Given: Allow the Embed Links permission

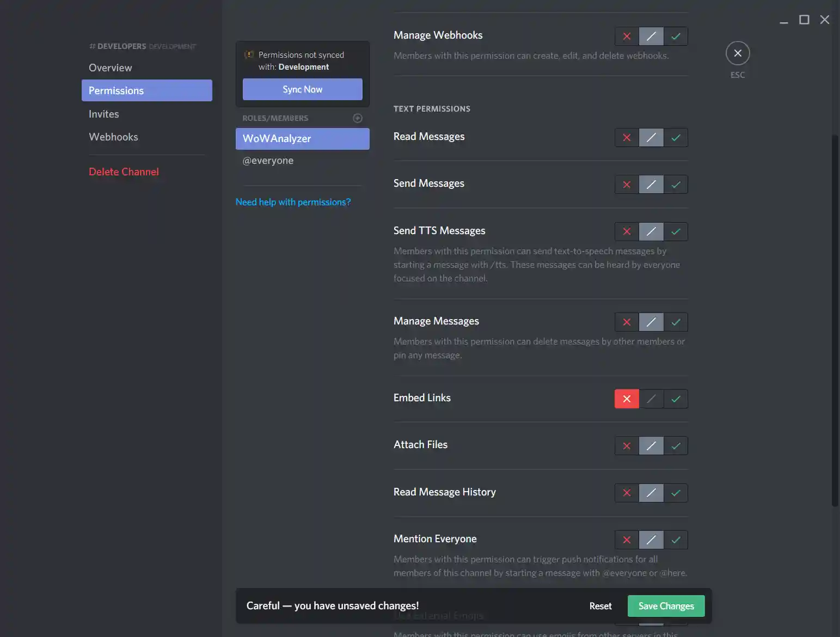Looking at the screenshot, I should tap(676, 399).
